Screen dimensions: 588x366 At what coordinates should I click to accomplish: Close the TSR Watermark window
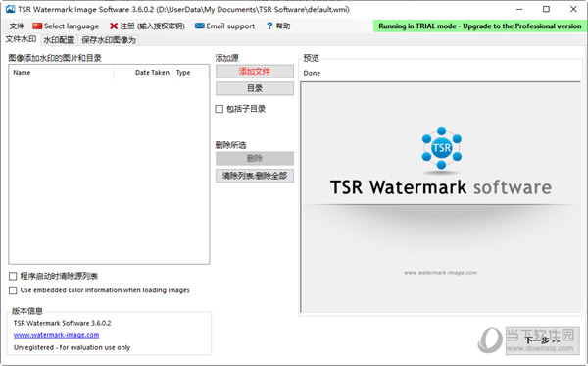[x=573, y=9]
